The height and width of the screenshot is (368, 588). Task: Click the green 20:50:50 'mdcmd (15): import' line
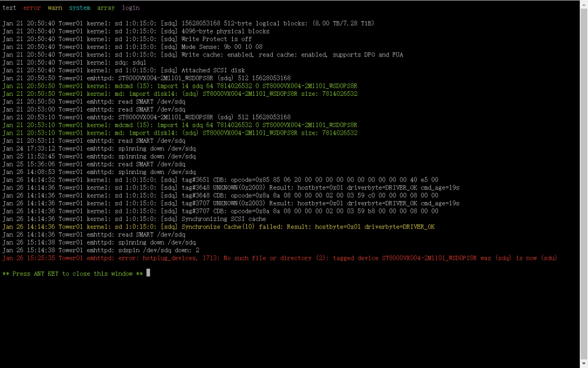click(x=180, y=86)
